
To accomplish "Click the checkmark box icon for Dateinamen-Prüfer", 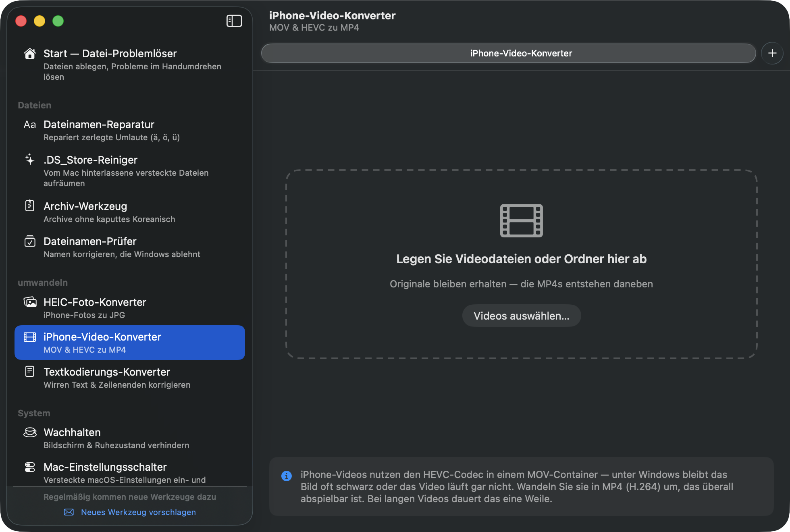I will (x=30, y=241).
